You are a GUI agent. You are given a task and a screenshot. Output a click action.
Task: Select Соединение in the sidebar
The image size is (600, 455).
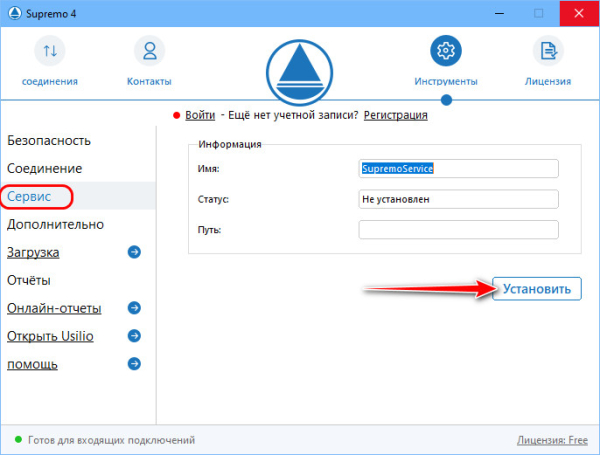point(45,169)
